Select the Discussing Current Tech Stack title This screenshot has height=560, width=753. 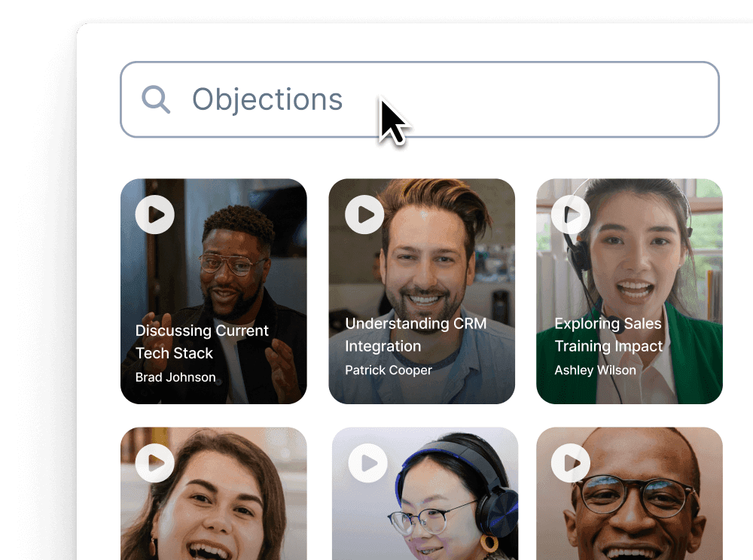202,342
